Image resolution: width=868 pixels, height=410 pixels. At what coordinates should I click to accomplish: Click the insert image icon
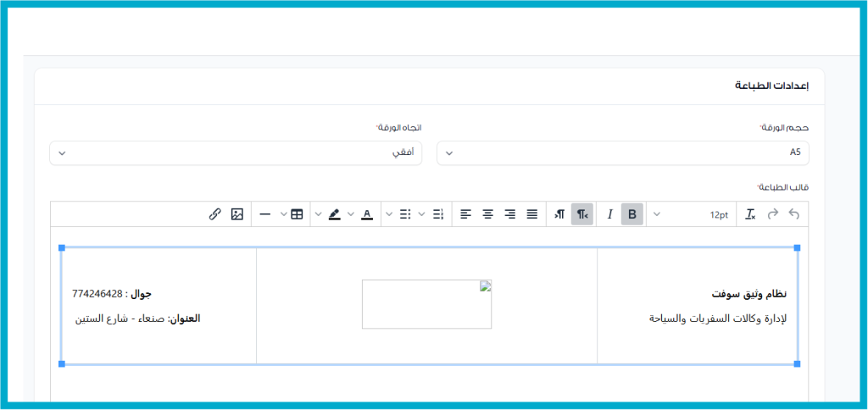[237, 214]
